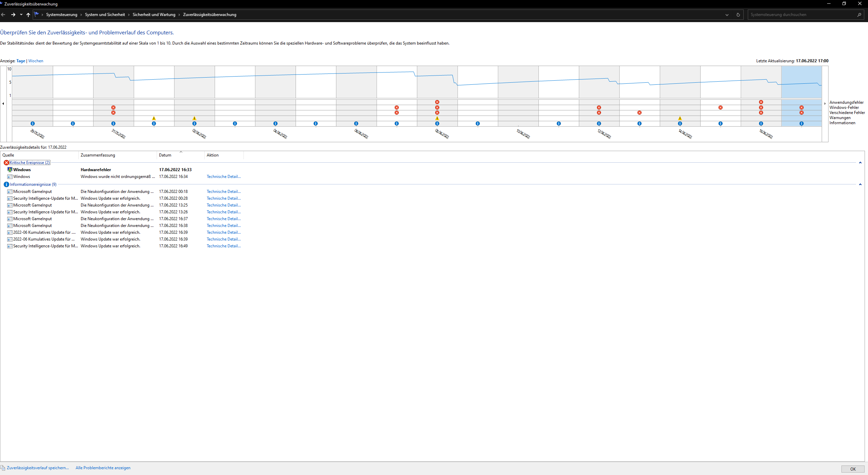Image resolution: width=868 pixels, height=475 pixels.
Task: Click the search magnifier icon
Action: [x=859, y=15]
